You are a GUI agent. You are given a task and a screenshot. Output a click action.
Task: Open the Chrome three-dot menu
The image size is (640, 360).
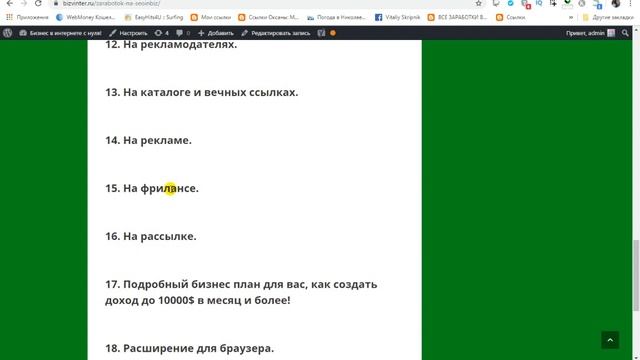(x=631, y=3)
